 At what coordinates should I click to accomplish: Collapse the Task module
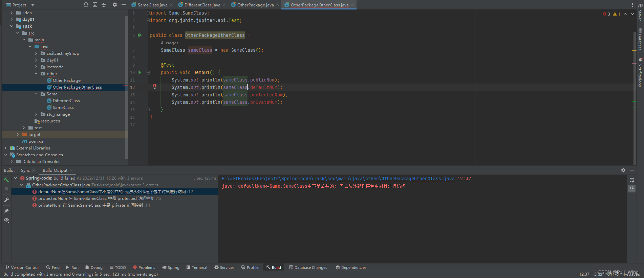tap(12, 26)
